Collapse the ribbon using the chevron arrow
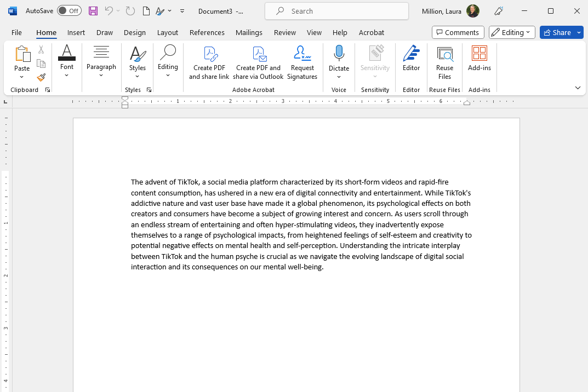The height and width of the screenshot is (392, 588). 578,88
